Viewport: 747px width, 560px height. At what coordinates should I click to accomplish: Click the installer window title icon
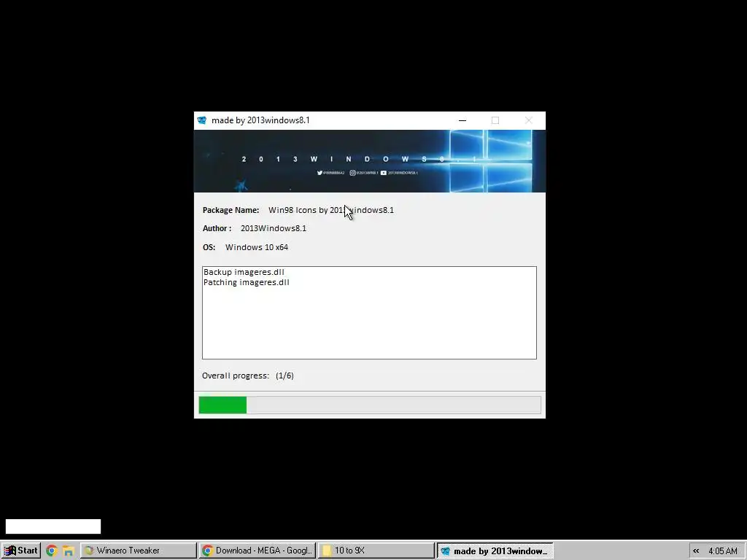(x=202, y=120)
